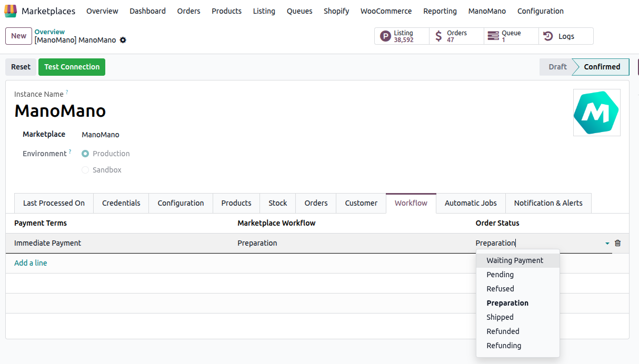The width and height of the screenshot is (639, 364).
Task: Open the Configuration top menu
Action: coord(540,11)
